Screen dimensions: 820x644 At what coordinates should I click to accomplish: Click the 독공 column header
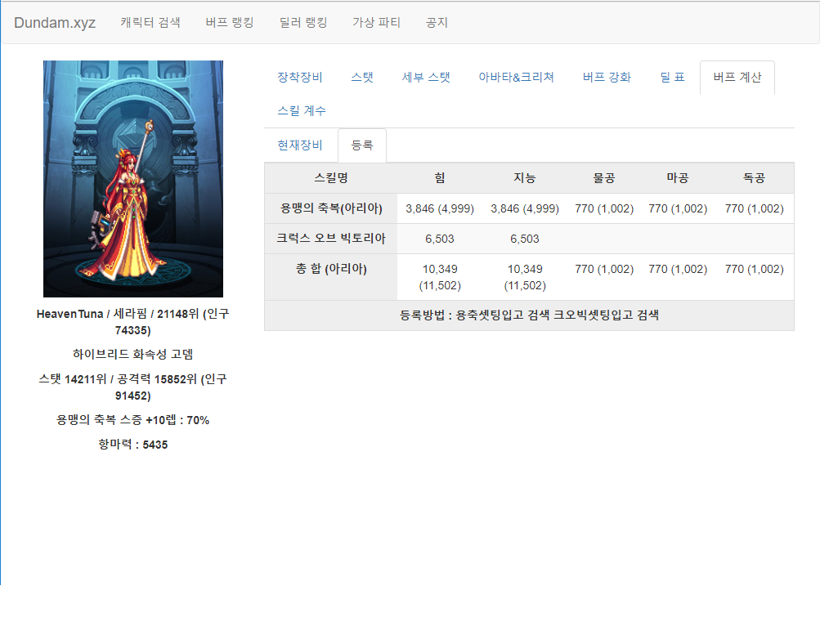tap(754, 178)
